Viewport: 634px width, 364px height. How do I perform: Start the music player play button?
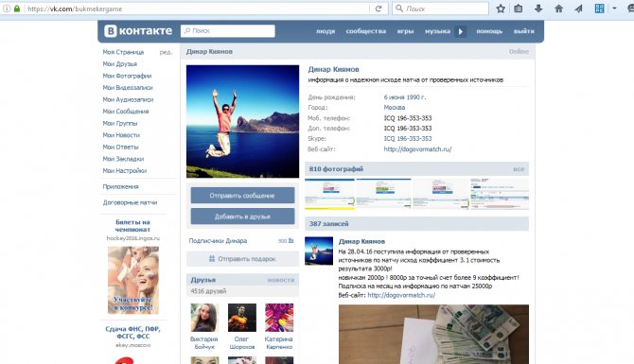click(x=461, y=31)
